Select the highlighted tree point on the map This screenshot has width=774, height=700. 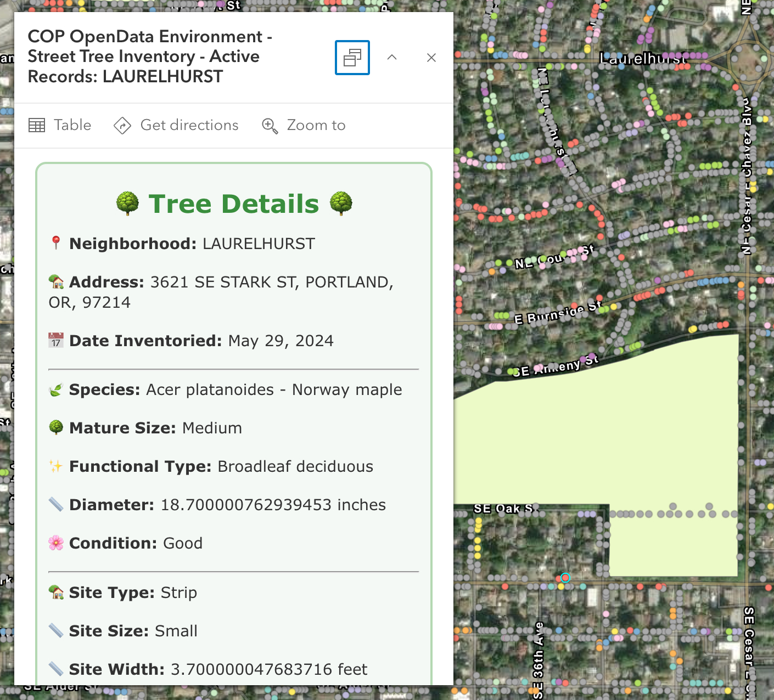(x=565, y=578)
